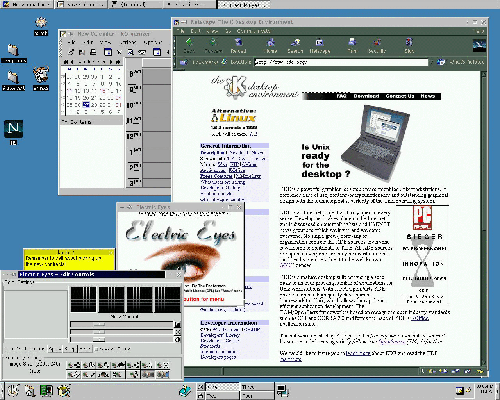Viewport: 500px width, 400px height.
Task: Open the Home page via Home icon
Action: [271, 46]
